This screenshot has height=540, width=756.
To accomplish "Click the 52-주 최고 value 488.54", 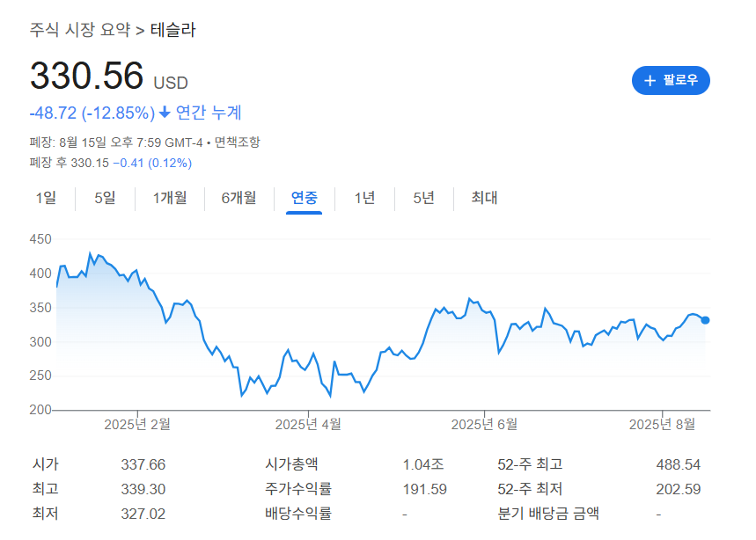I will tap(679, 464).
